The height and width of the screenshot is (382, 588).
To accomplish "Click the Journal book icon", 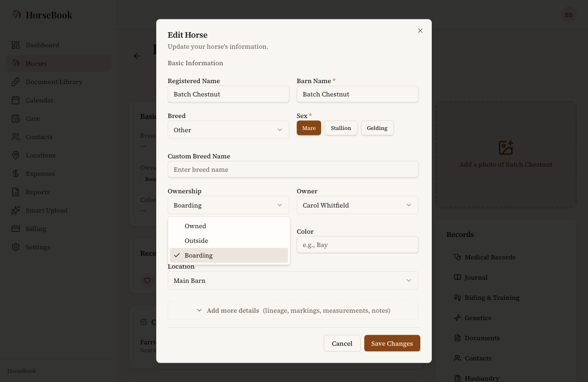I will tap(458, 277).
